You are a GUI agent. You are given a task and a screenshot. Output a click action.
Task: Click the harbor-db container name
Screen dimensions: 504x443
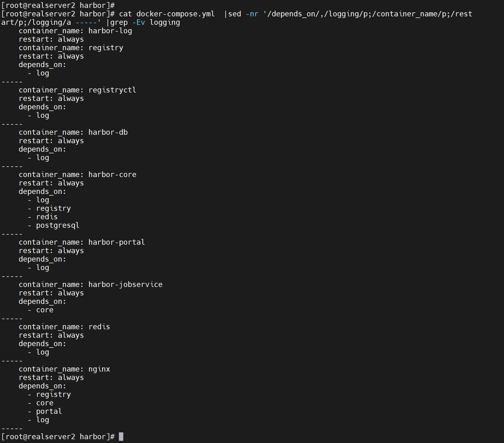pos(108,132)
